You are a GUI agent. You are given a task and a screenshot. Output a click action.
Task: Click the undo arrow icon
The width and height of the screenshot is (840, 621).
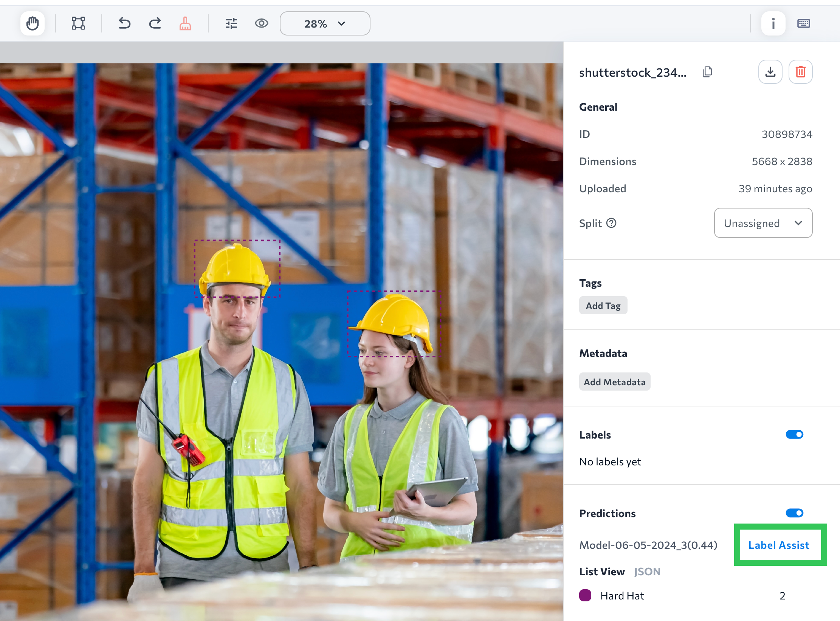point(124,23)
